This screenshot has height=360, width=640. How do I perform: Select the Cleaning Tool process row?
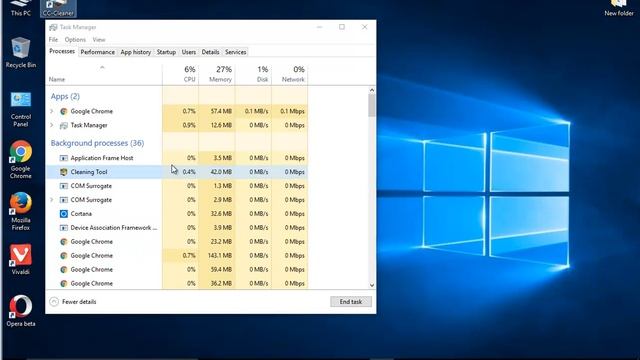pos(177,172)
